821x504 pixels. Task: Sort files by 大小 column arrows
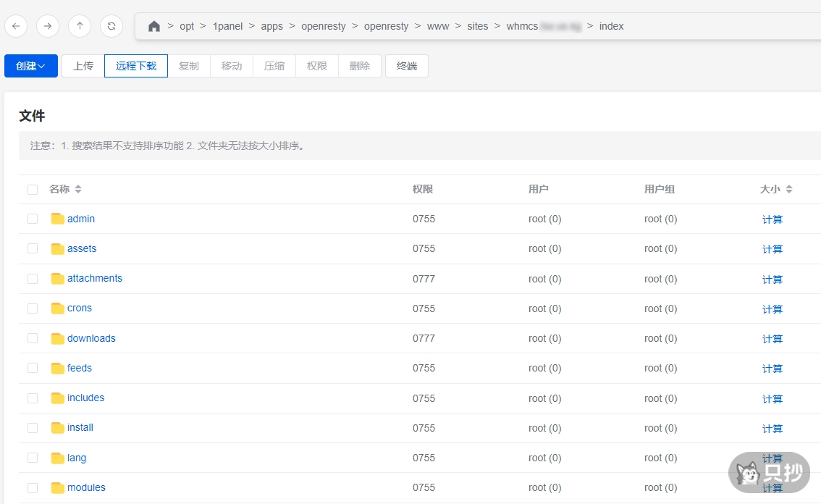[x=789, y=189]
